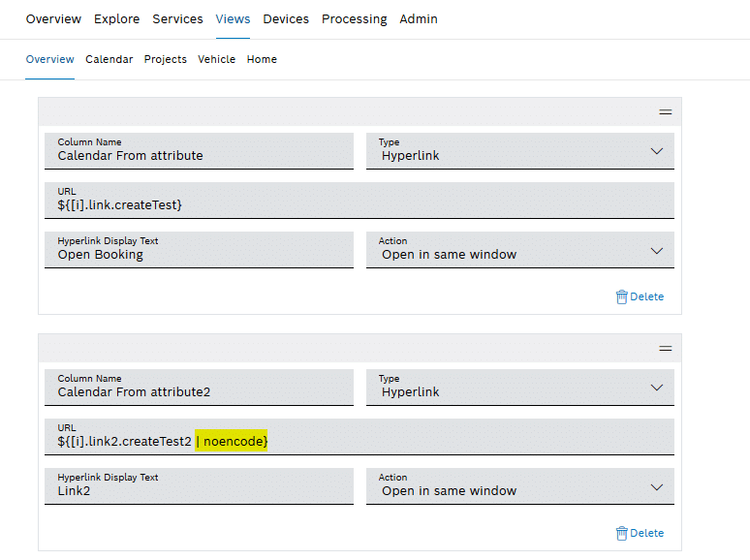Click the drag handle on the second column card

point(665,348)
